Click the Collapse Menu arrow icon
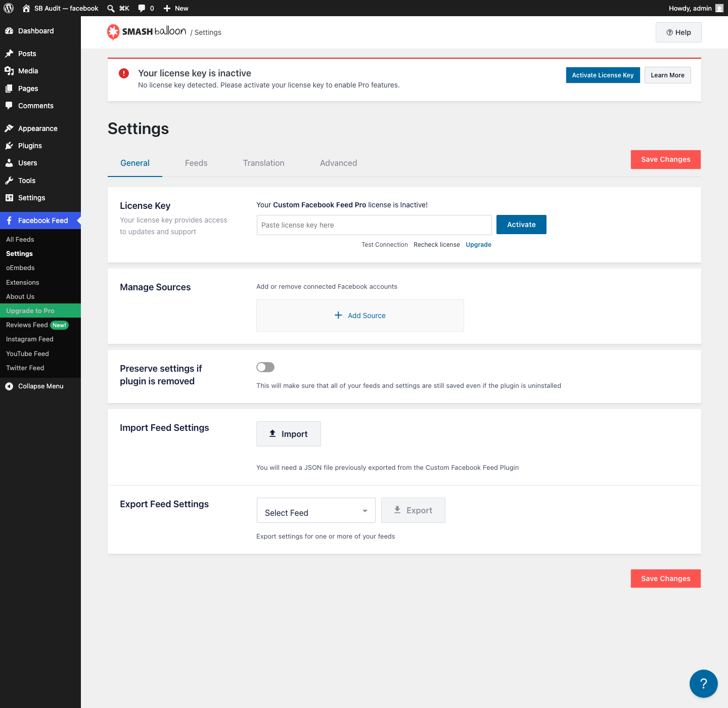Image resolution: width=728 pixels, height=708 pixels. click(9, 386)
